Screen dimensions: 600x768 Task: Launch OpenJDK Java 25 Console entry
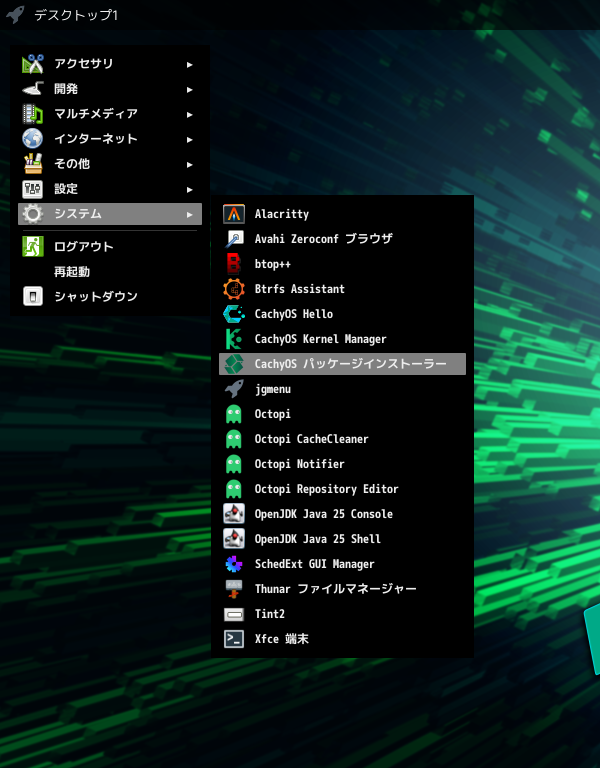coord(342,514)
